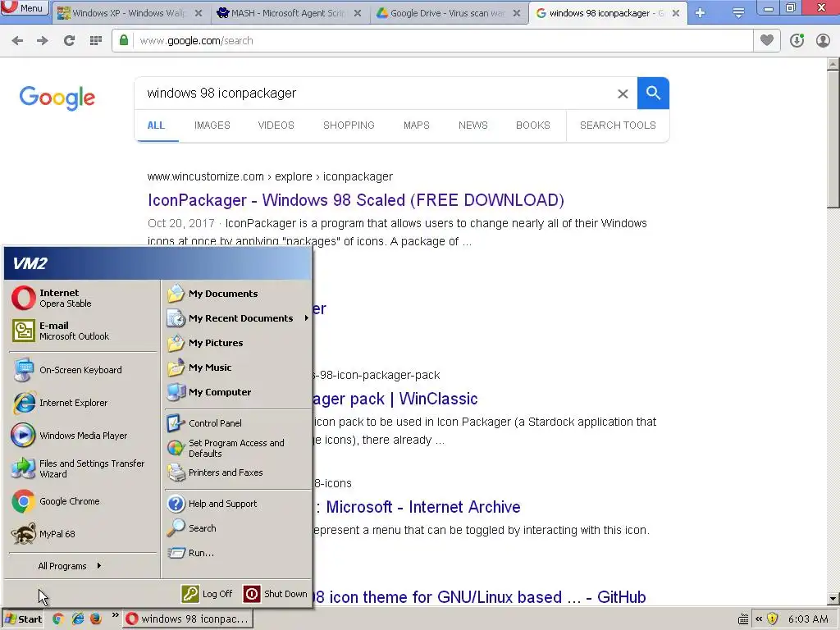
Task: Click the address bar URL field
Action: (442, 41)
